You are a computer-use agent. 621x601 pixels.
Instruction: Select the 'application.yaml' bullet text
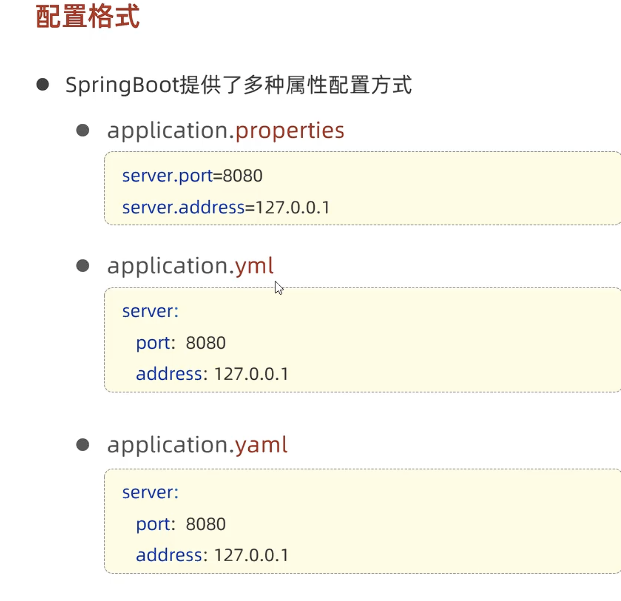point(197,445)
